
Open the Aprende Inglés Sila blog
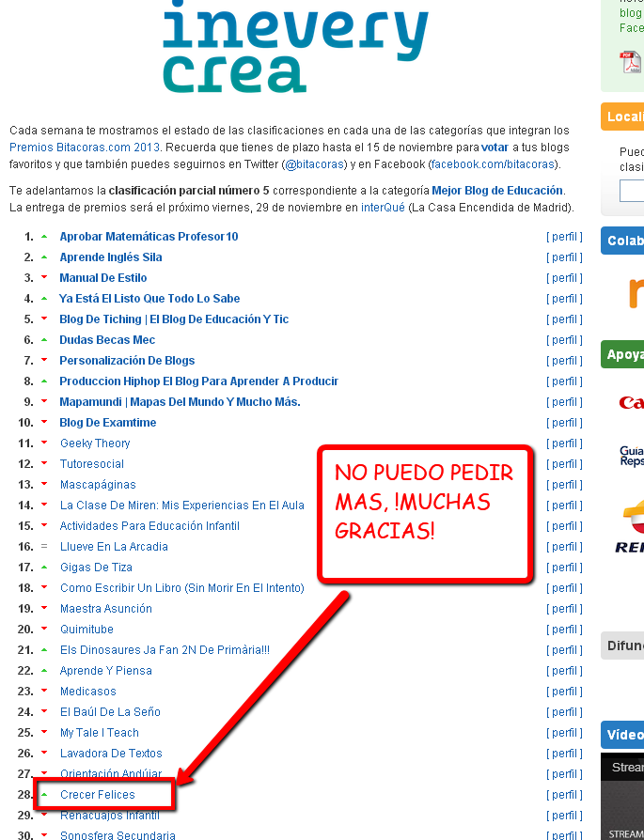coord(110,257)
